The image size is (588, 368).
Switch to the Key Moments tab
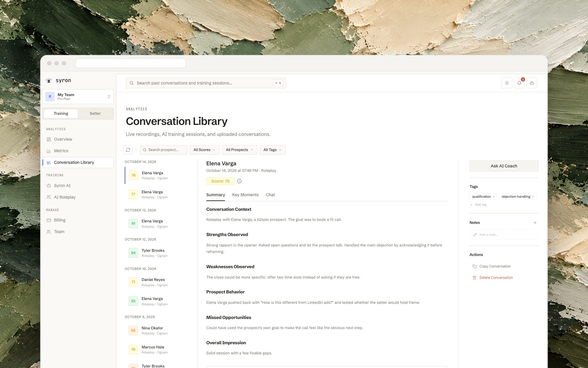[x=245, y=195]
